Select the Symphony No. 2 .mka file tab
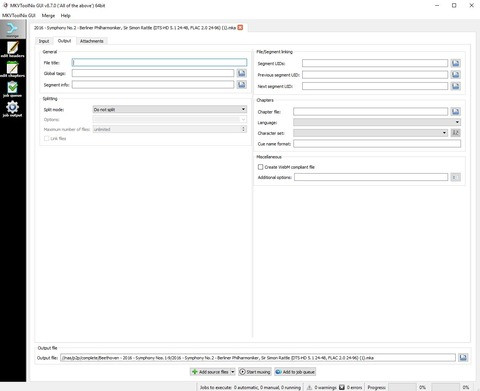This screenshot has height=391, width=480. point(135,28)
